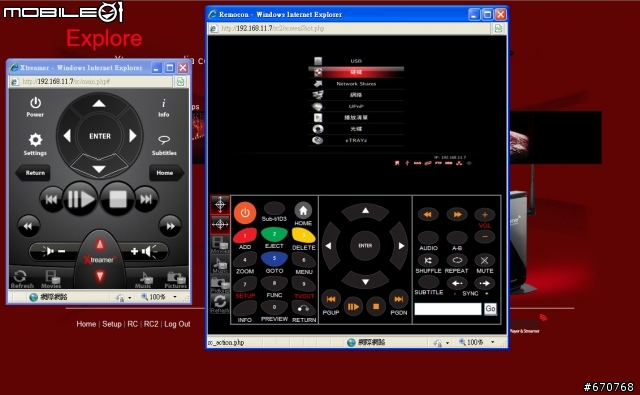
Task: Click stop button in Xtreamer window
Action: click(117, 199)
